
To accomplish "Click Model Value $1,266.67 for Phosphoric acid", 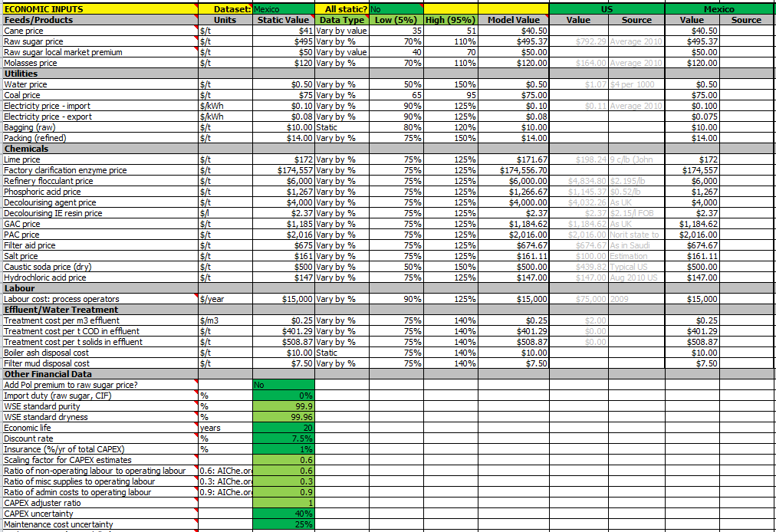I will pos(514,192).
